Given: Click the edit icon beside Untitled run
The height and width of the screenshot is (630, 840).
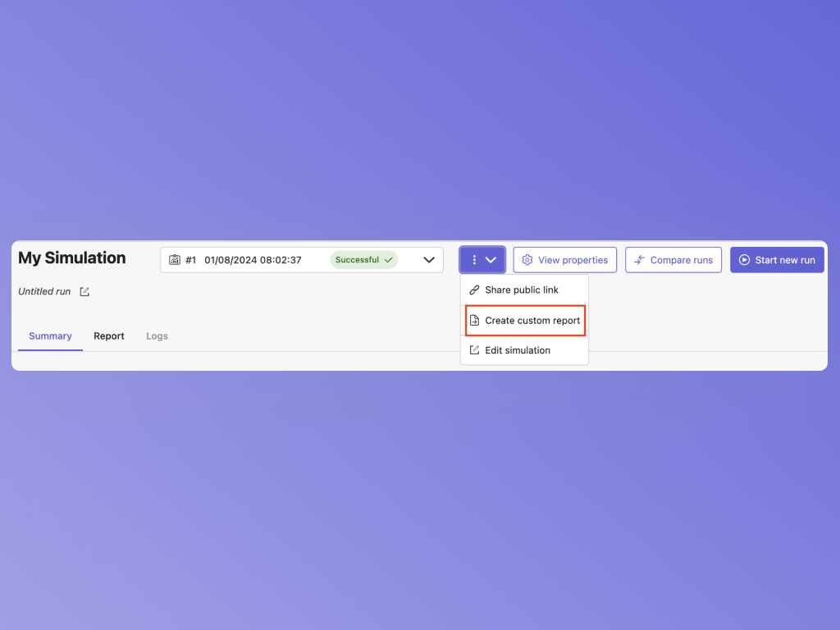Looking at the screenshot, I should click(x=84, y=291).
